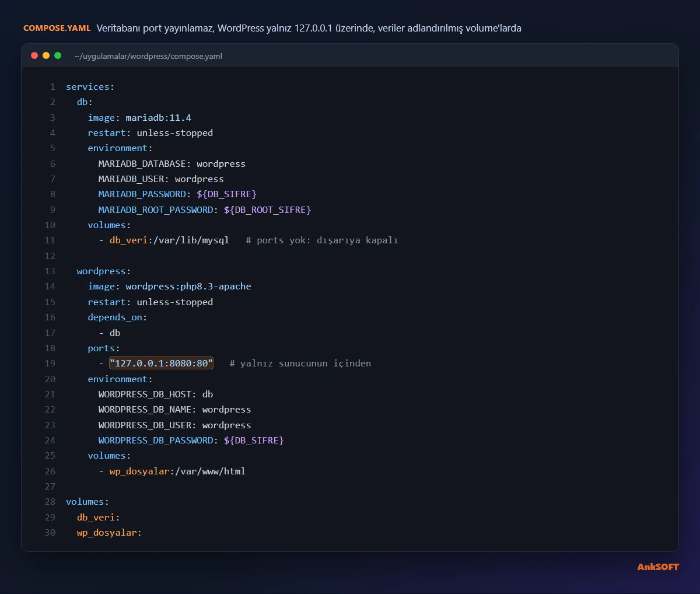Click line number 19 in the gutter

tap(50, 364)
